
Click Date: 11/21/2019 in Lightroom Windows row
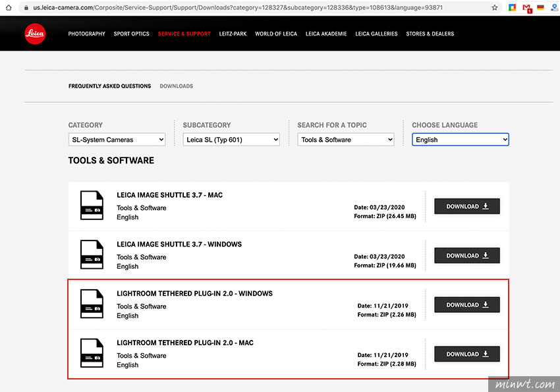click(383, 306)
